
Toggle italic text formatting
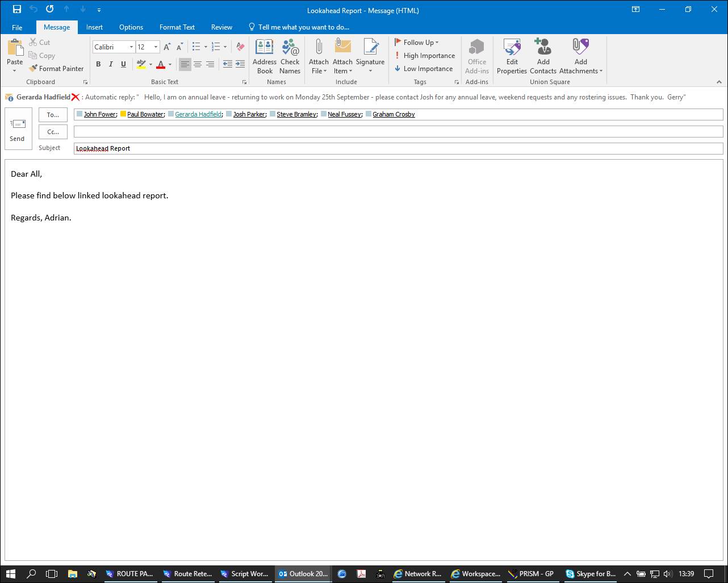pyautogui.click(x=111, y=64)
